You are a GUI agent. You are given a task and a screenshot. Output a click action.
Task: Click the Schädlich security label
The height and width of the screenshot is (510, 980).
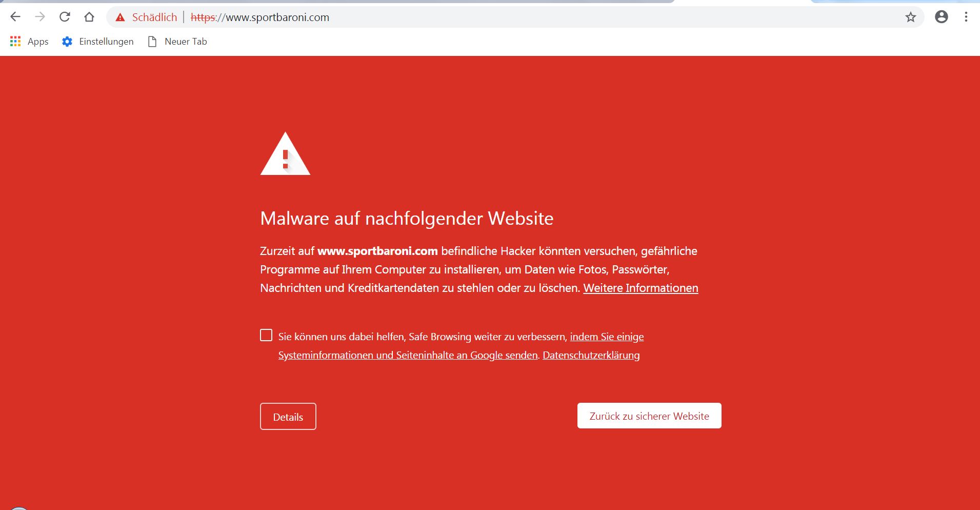coord(154,17)
